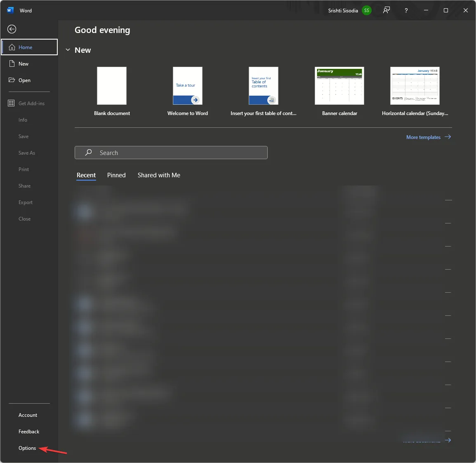This screenshot has height=463, width=476.
Task: Choose the Blank document thumbnail
Action: pyautogui.click(x=112, y=86)
